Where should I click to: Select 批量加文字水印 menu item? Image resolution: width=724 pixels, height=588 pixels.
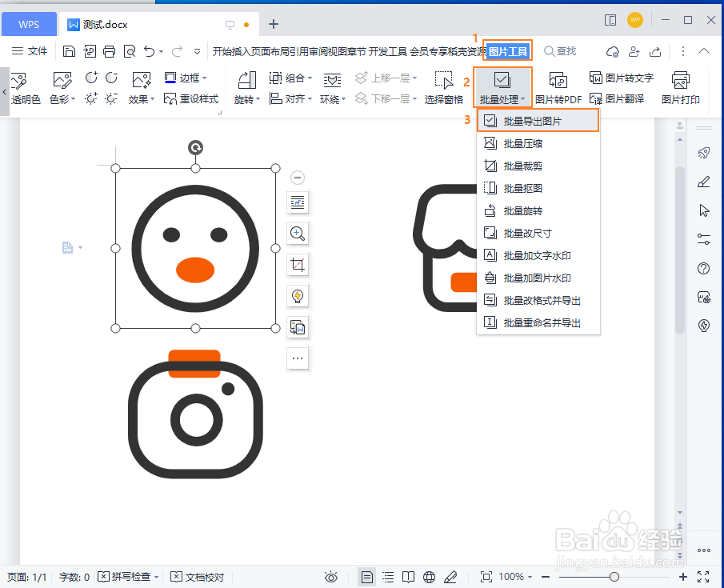coord(538,255)
